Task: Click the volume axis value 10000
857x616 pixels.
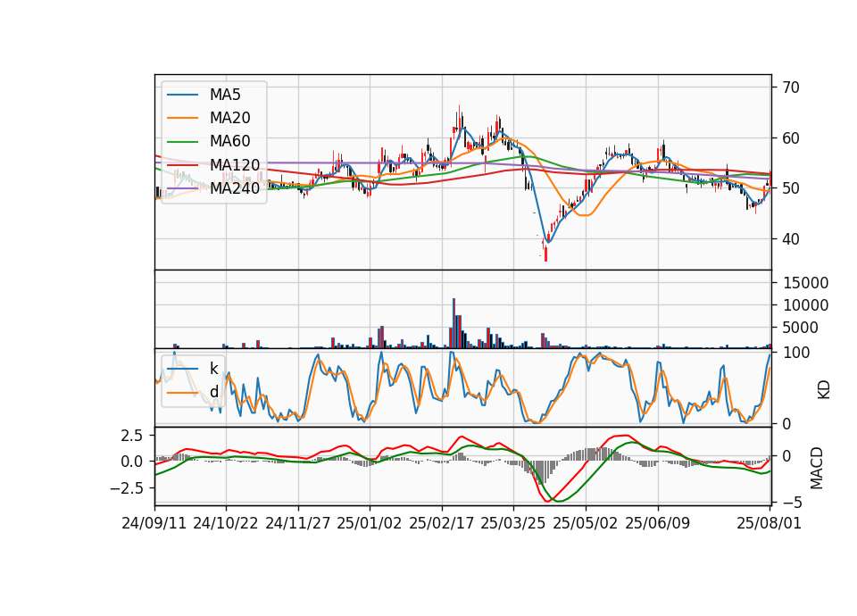Action: tap(805, 305)
